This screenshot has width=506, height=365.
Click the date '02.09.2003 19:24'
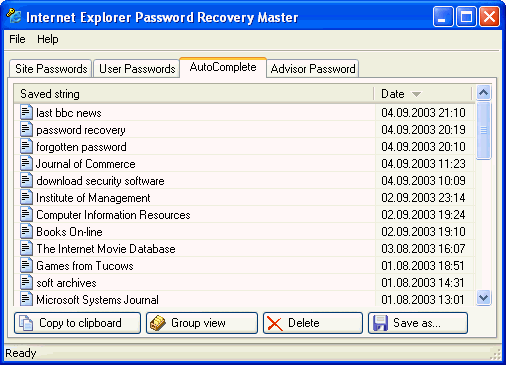pos(423,215)
